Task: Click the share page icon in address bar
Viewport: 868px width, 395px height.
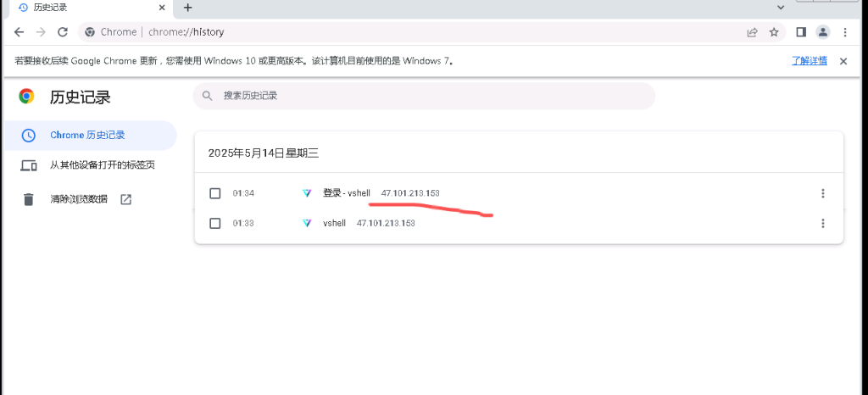Action: (752, 32)
